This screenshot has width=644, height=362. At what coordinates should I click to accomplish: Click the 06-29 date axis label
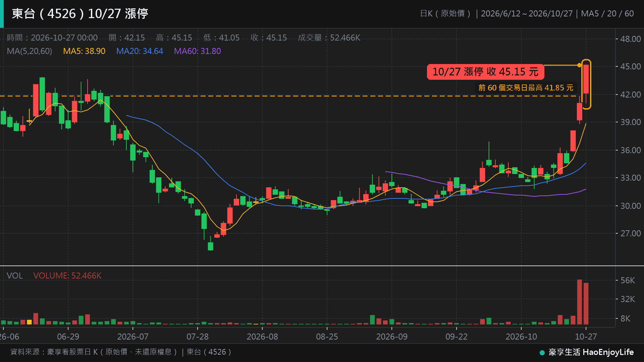[68, 337]
